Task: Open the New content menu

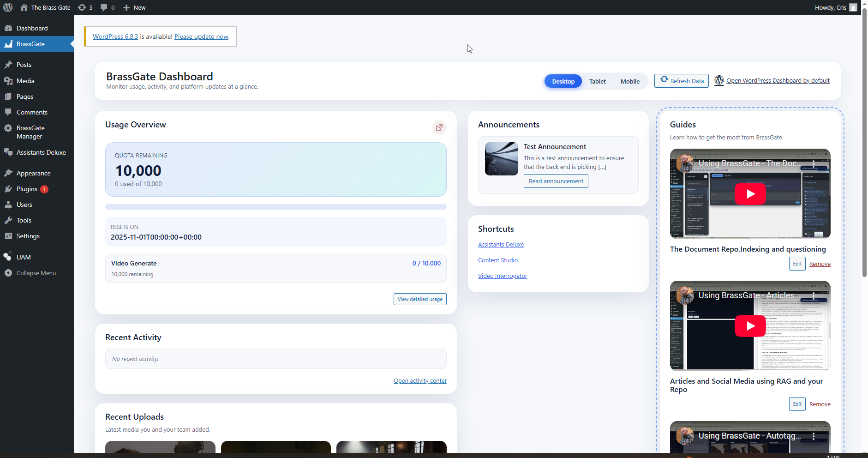Action: 134,7
